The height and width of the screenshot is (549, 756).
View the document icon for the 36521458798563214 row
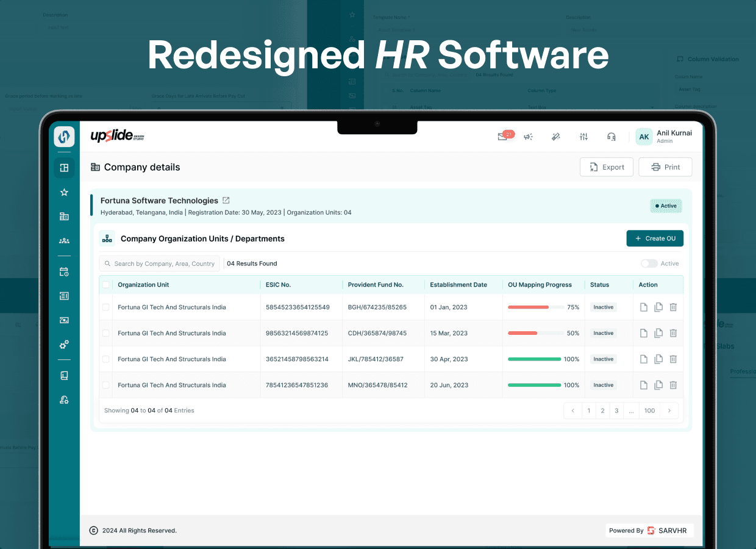point(644,359)
